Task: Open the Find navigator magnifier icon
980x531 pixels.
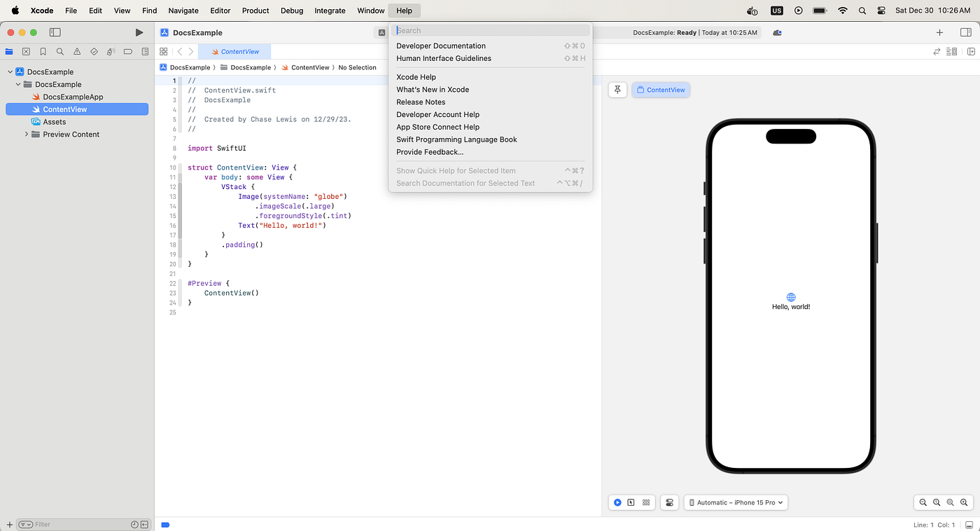Action: (60, 52)
